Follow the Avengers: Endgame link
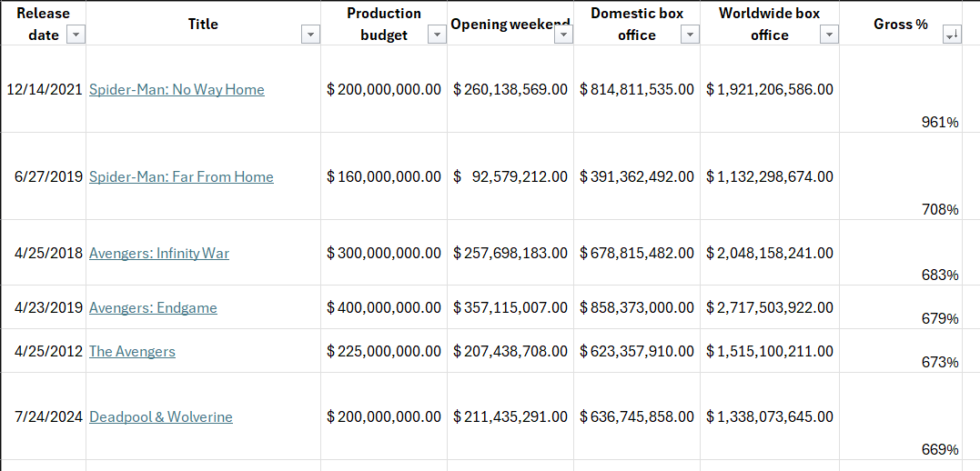Image resolution: width=980 pixels, height=471 pixels. coord(153,308)
